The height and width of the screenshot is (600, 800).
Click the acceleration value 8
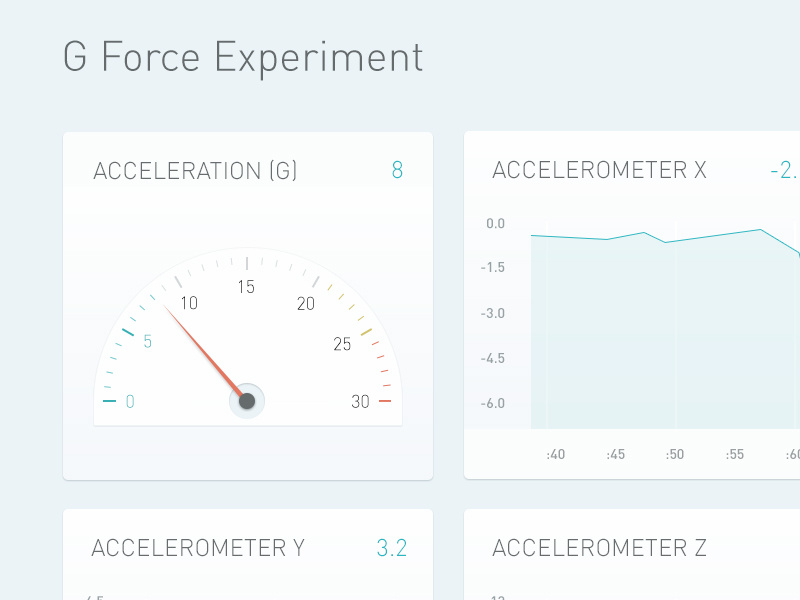(397, 170)
